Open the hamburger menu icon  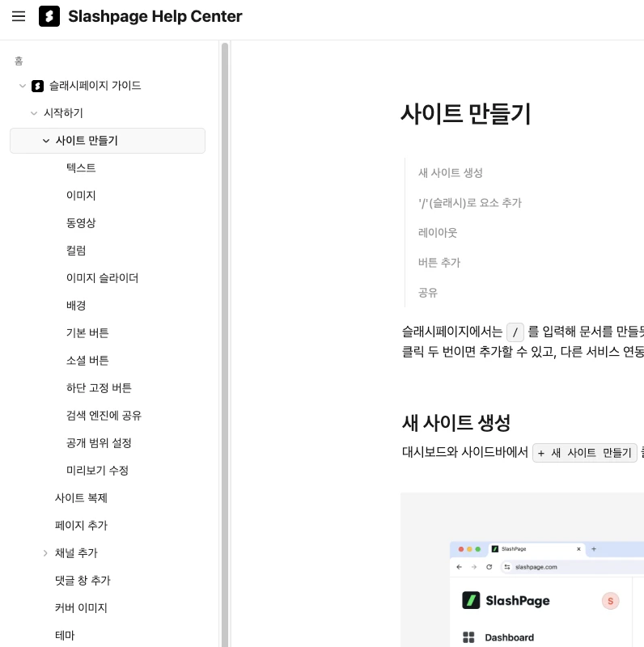pyautogui.click(x=19, y=16)
